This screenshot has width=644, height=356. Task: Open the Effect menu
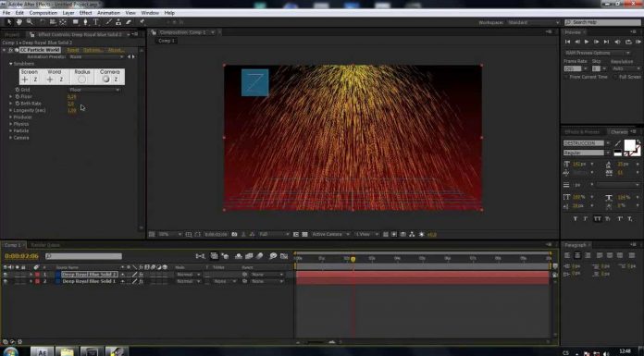coord(85,13)
